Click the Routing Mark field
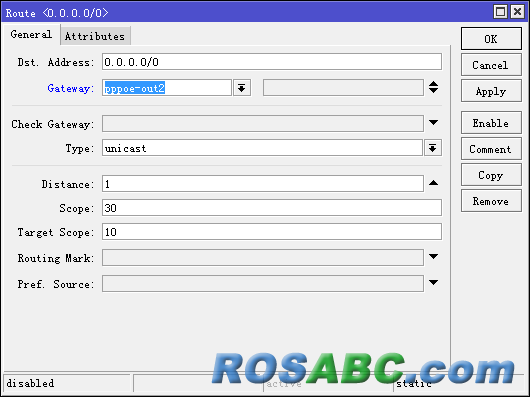This screenshot has height=397, width=530. (263, 258)
